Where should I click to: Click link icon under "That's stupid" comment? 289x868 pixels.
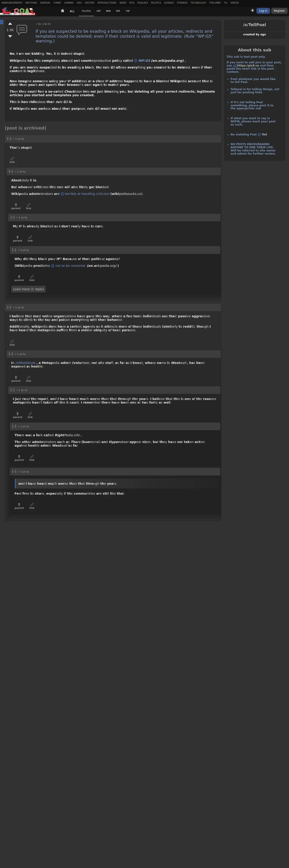click(x=12, y=160)
